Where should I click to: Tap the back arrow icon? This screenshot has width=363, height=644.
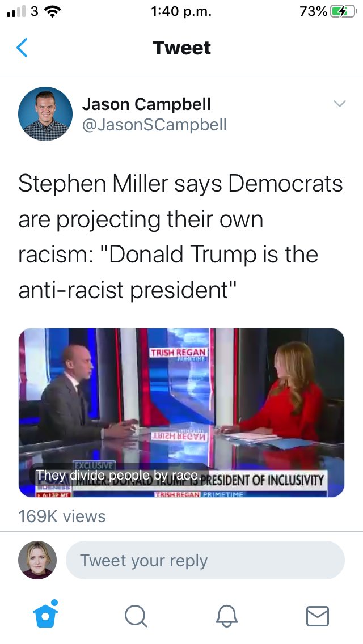(22, 48)
